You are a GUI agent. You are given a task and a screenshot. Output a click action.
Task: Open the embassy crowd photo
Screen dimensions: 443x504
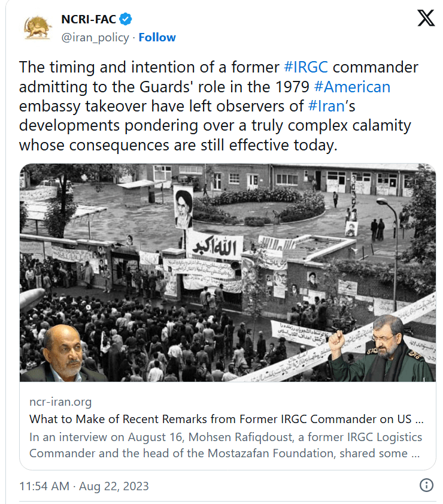(227, 273)
